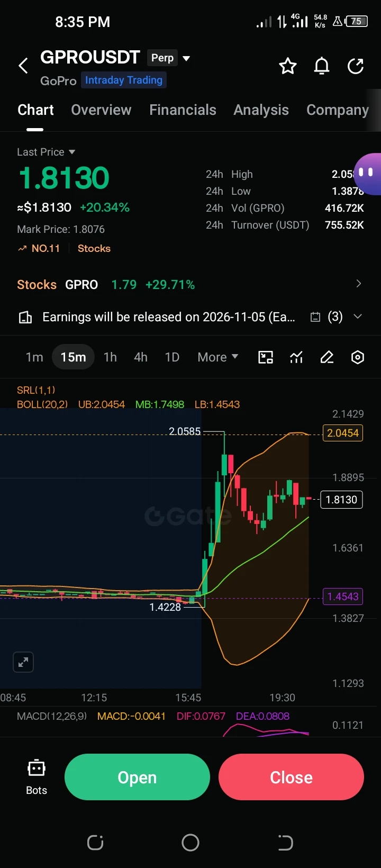Tap the 24h Low 1.3878 value

click(x=348, y=191)
